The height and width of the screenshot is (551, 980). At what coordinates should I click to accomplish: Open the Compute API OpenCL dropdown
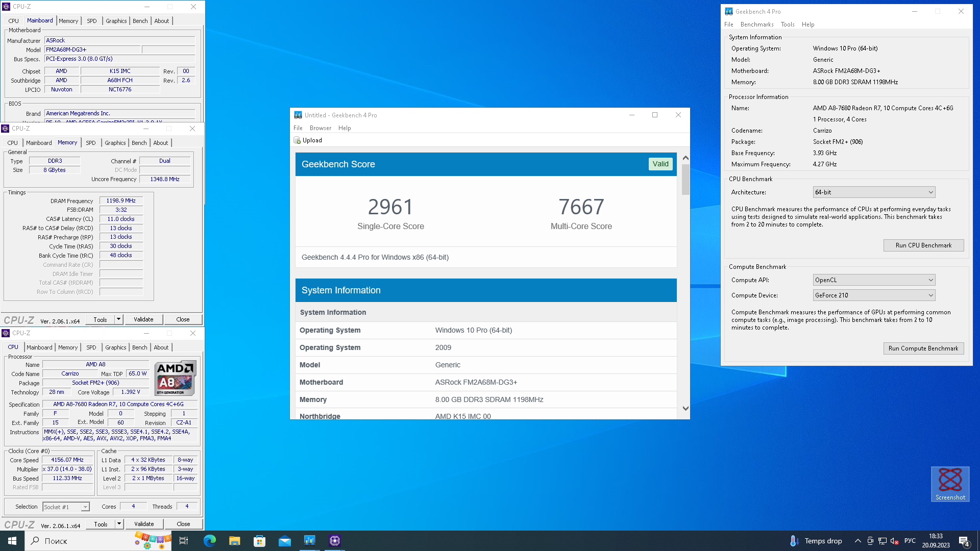(874, 280)
